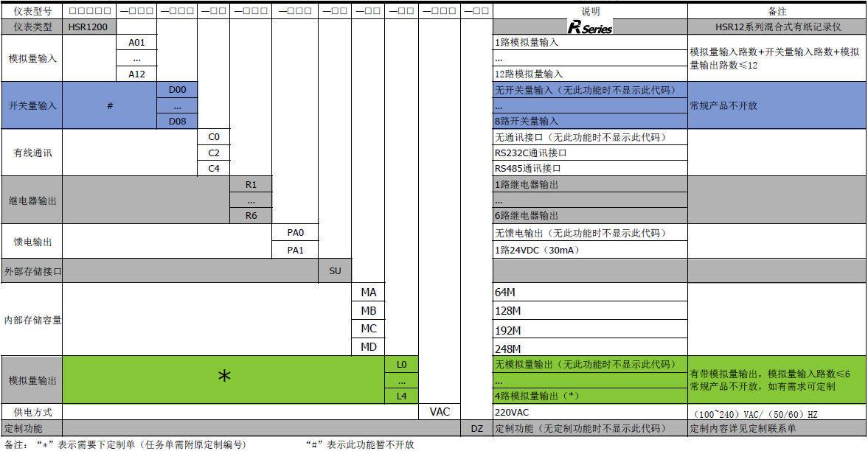Click the MC storage capacity code
Viewport: 868px width, 451px height.
pyautogui.click(x=368, y=329)
